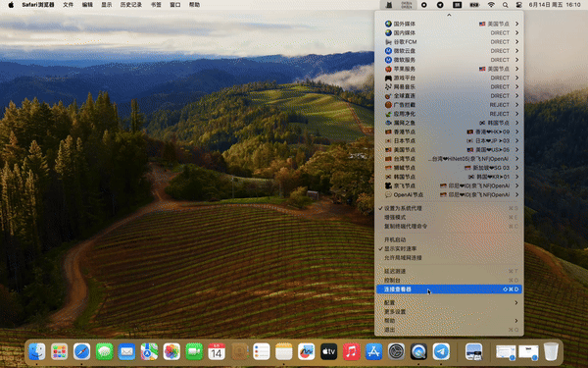Open App Store from the Dock
Screen dimensions: 588x368
click(374, 352)
